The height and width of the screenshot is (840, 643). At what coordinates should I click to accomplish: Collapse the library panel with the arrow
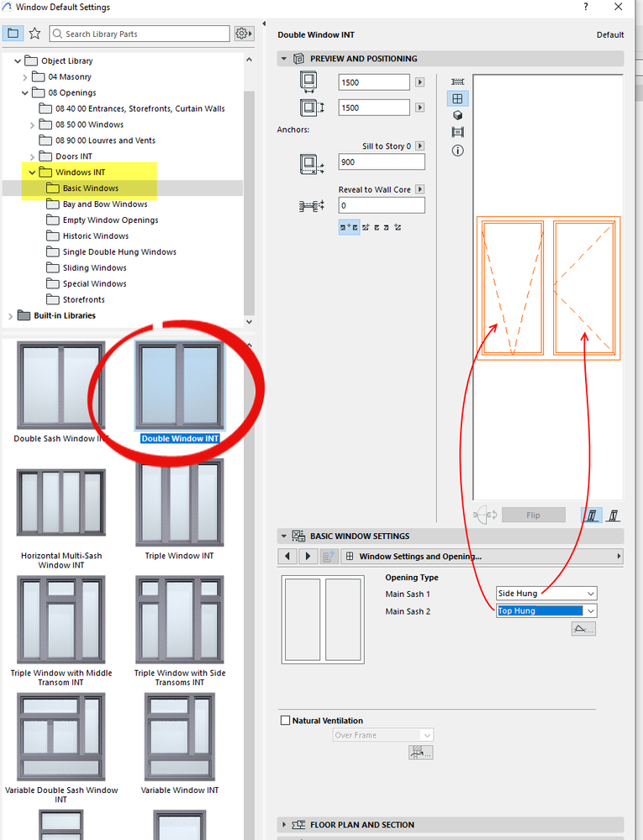click(x=264, y=24)
